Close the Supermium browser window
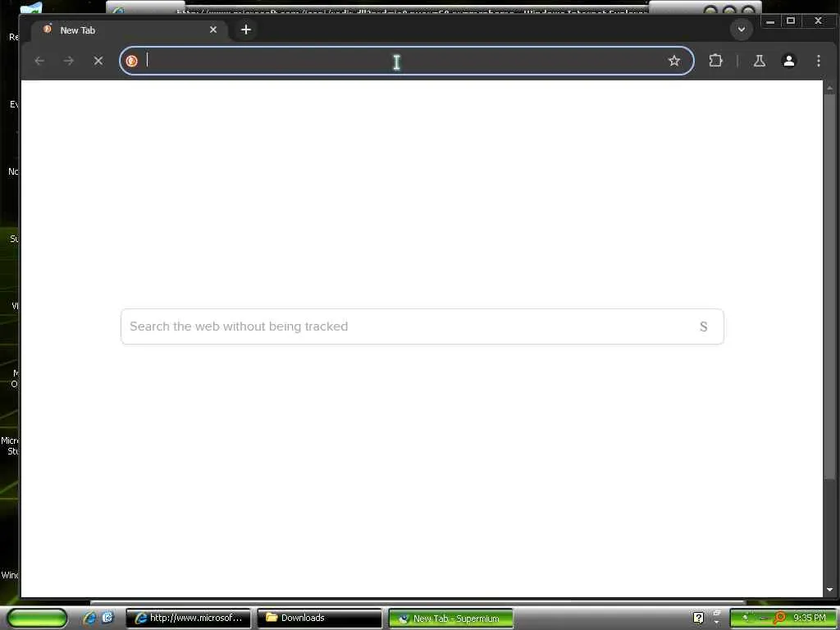The width and height of the screenshot is (840, 630). (x=818, y=21)
